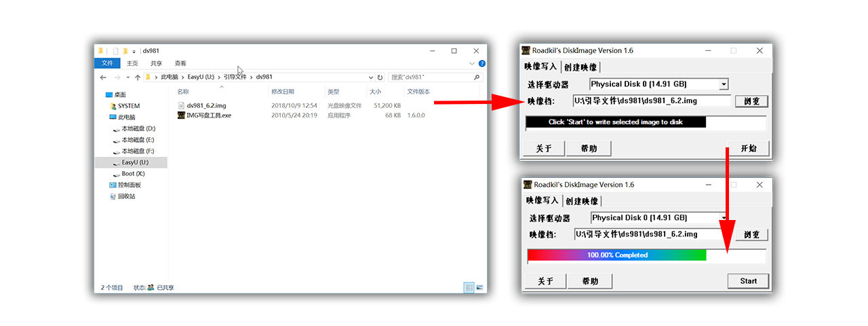
Task: Click the forward navigation arrow in Explorer
Action: tap(117, 77)
